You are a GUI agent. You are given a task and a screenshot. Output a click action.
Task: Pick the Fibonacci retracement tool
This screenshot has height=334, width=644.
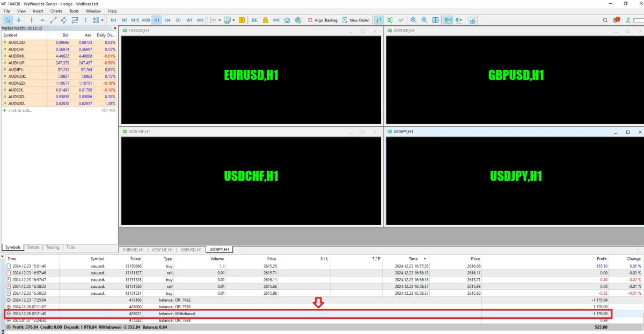[x=75, y=20]
